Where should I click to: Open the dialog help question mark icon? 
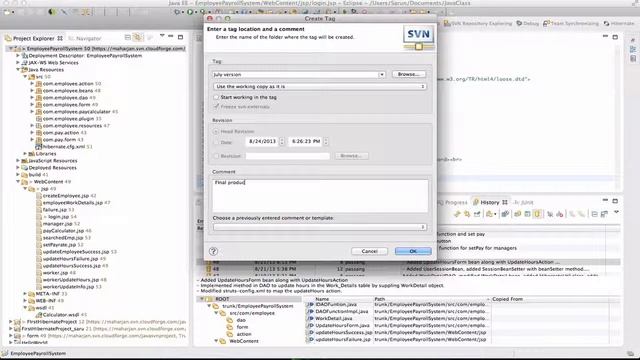[213, 251]
